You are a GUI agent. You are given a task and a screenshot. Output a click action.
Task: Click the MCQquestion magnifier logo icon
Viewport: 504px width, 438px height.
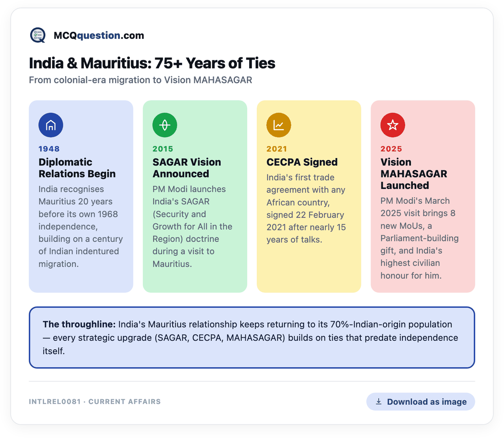coord(38,35)
